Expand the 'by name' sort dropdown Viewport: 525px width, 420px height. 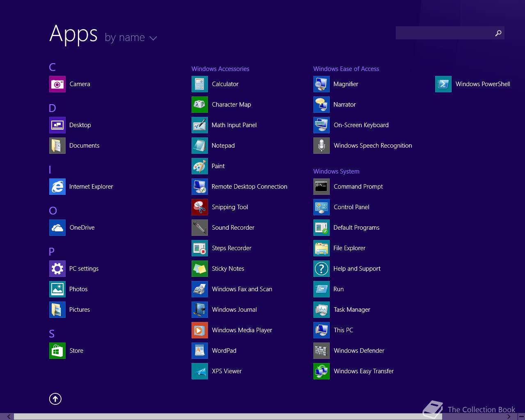click(131, 38)
